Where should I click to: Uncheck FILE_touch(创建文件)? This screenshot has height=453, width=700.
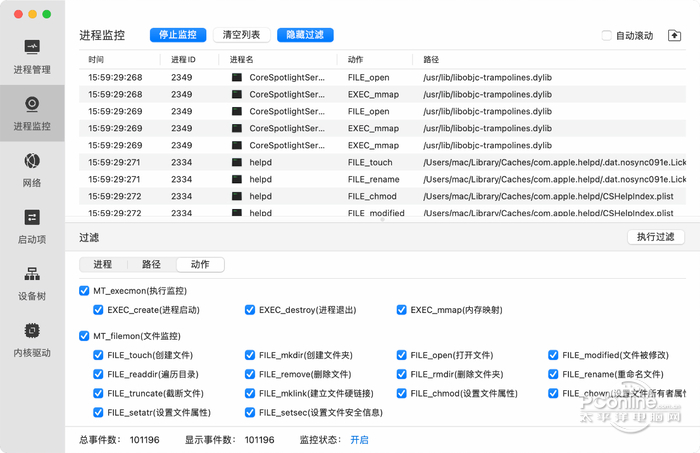(x=98, y=355)
